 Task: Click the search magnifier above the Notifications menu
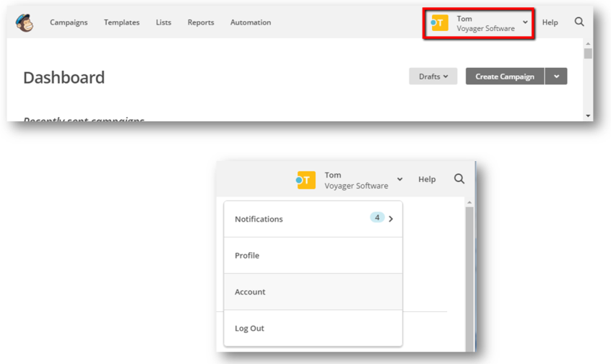[x=459, y=179]
